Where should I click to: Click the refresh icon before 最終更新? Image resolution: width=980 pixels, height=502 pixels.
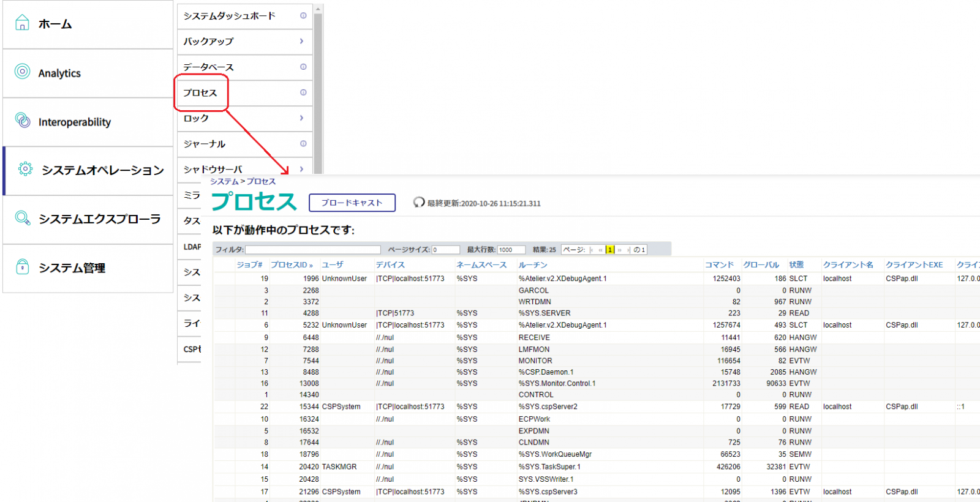419,203
